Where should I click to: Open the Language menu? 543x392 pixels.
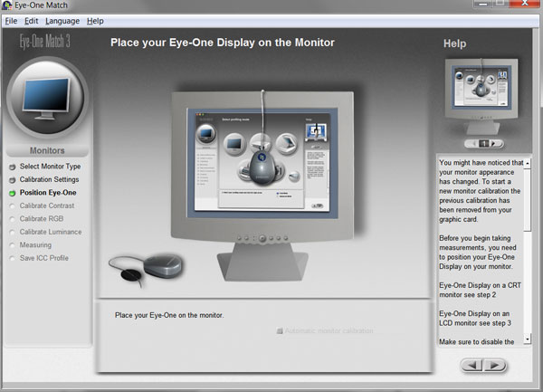62,21
